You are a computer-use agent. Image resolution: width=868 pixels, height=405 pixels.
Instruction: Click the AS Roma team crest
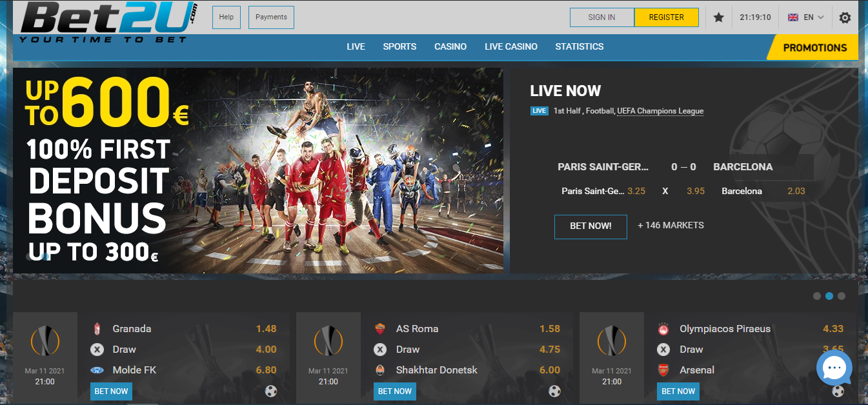380,329
